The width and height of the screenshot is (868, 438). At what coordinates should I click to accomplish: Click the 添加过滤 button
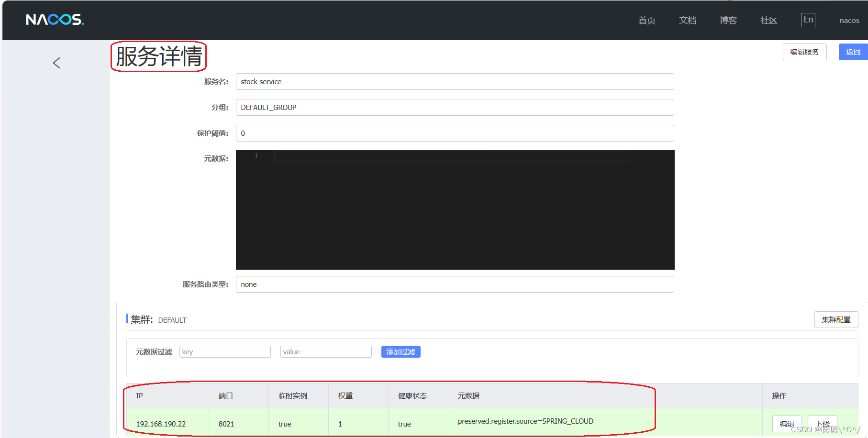click(x=401, y=351)
